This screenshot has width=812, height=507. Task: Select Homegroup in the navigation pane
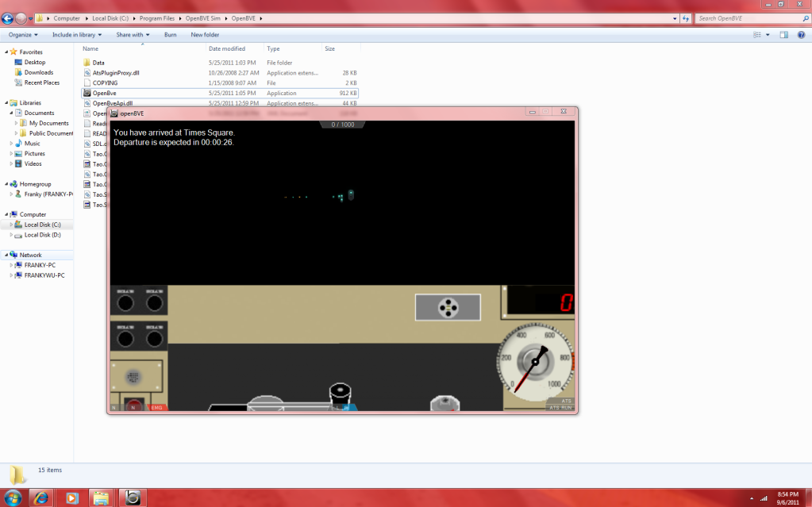click(35, 184)
